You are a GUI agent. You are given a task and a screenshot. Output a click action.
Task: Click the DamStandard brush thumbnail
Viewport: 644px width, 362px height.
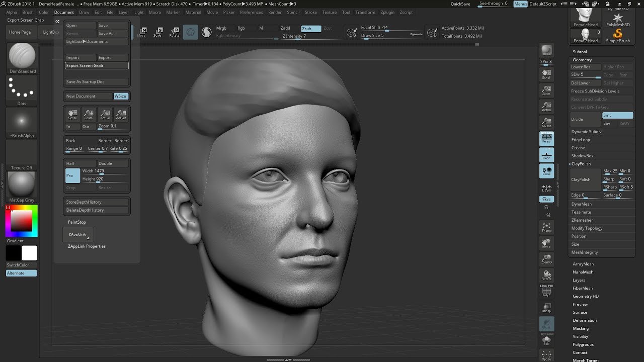pyautogui.click(x=22, y=56)
